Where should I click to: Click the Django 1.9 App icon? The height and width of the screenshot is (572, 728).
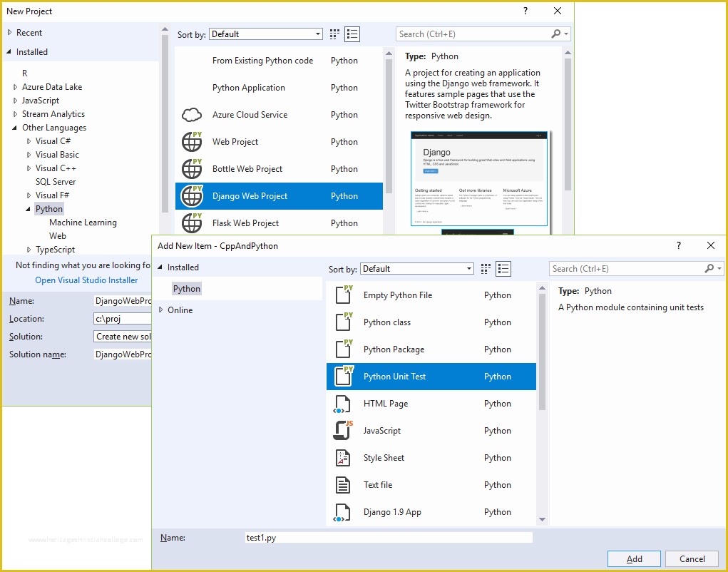point(342,512)
